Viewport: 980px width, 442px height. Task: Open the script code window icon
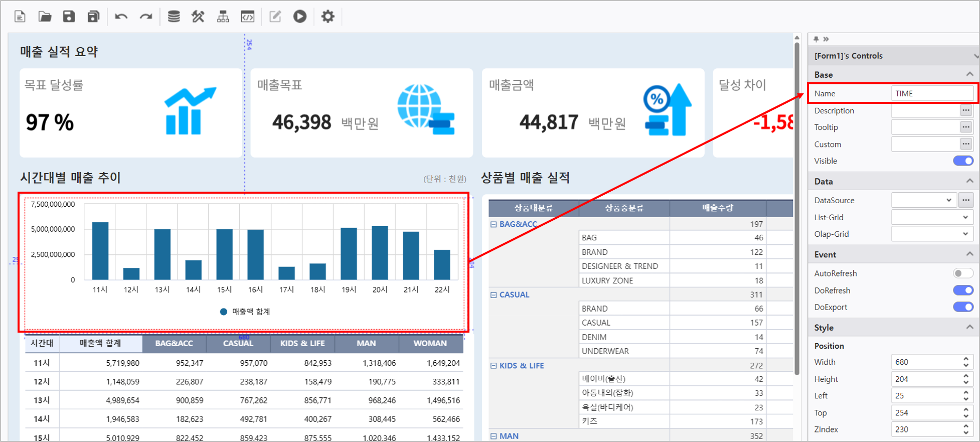248,17
